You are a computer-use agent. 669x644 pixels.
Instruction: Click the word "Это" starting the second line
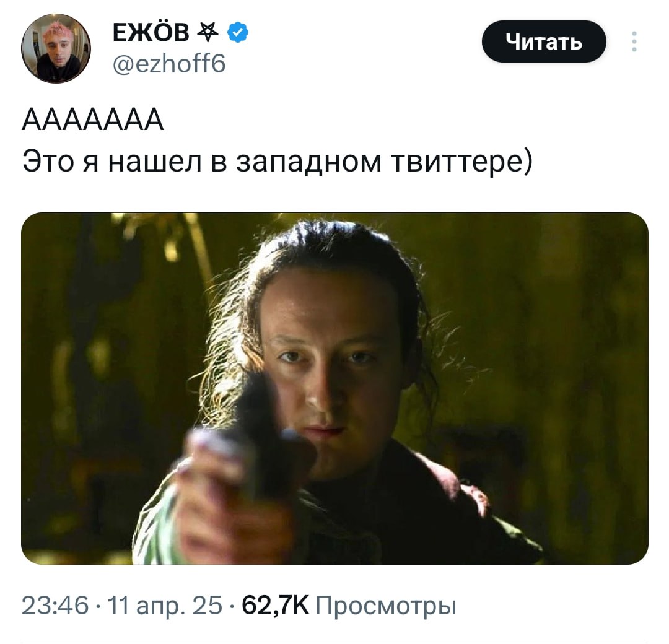(48, 162)
